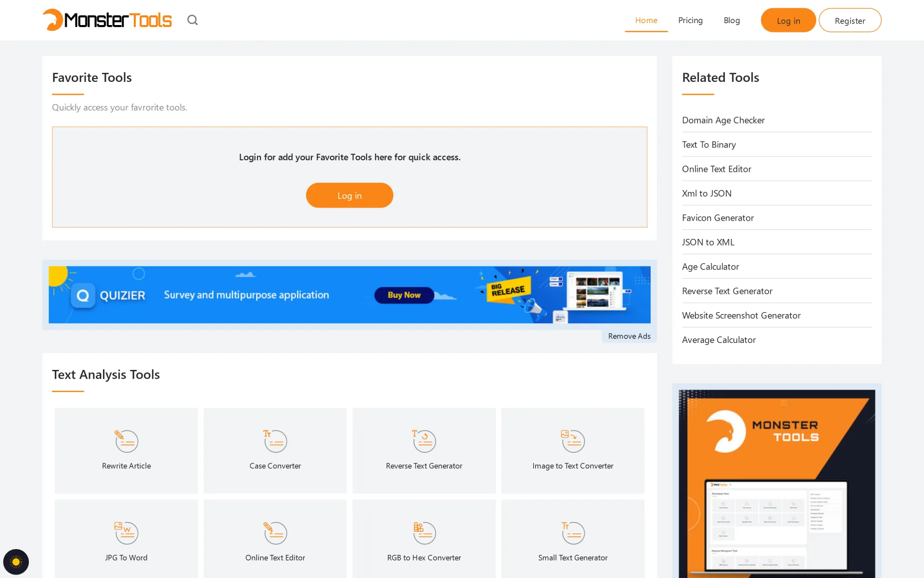Image resolution: width=924 pixels, height=578 pixels.
Task: Open the Website Screenshot Generator link
Action: (741, 315)
